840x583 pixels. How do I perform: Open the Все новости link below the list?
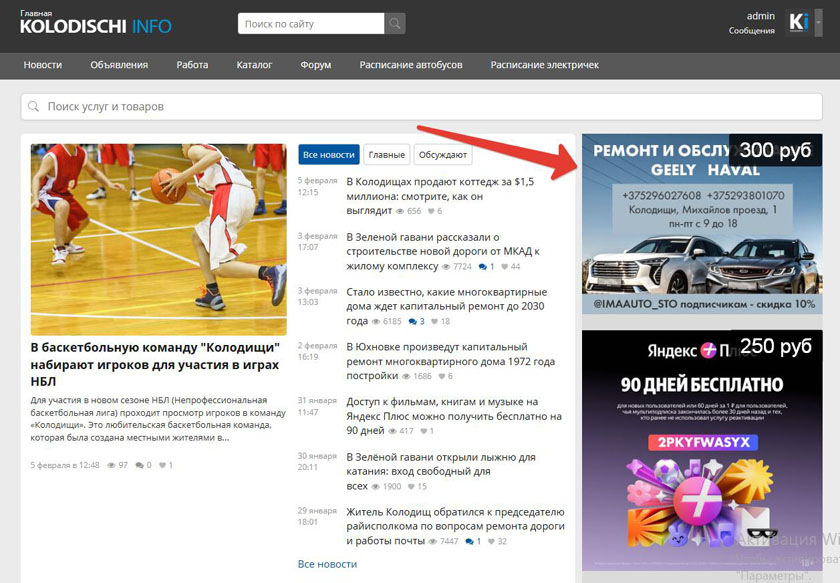coord(327,564)
